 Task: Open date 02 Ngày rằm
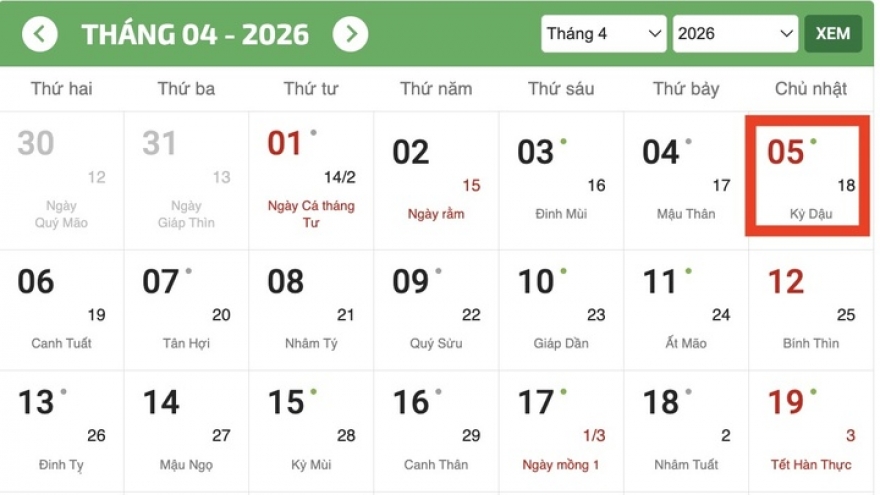[x=436, y=180]
